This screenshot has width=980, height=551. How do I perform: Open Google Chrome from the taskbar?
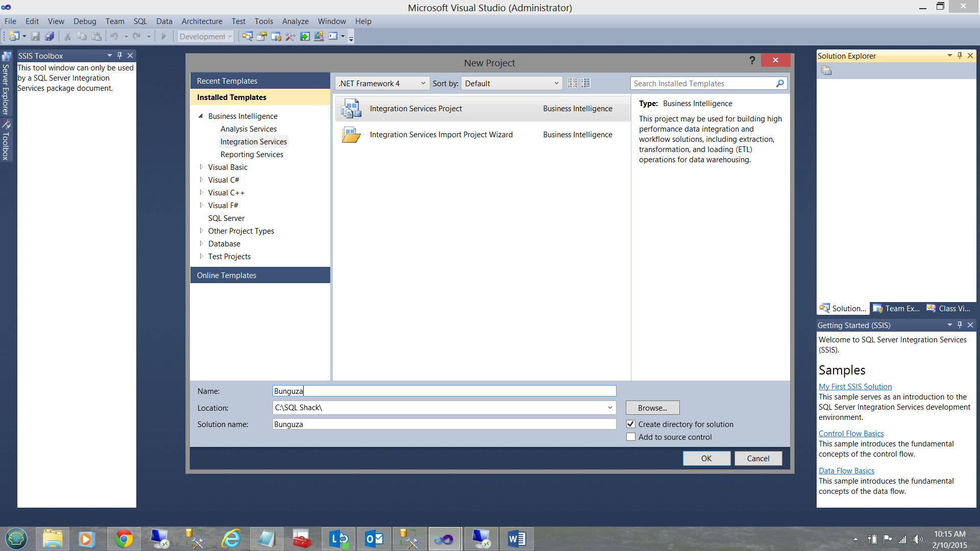click(124, 539)
